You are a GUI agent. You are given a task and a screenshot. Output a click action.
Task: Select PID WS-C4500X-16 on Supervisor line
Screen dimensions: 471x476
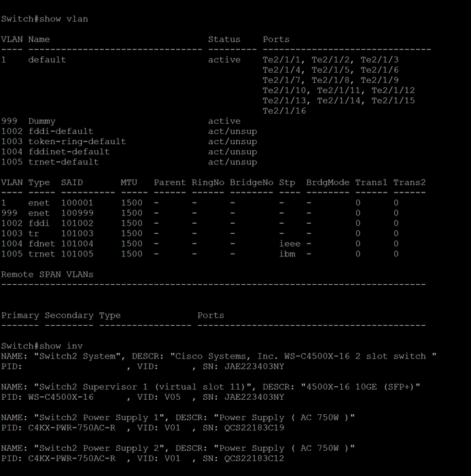[x=61, y=397]
